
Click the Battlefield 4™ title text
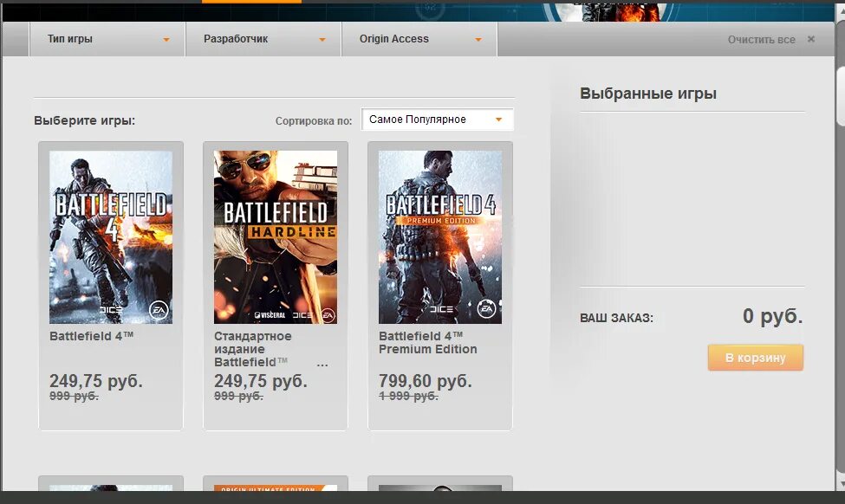[x=92, y=336]
